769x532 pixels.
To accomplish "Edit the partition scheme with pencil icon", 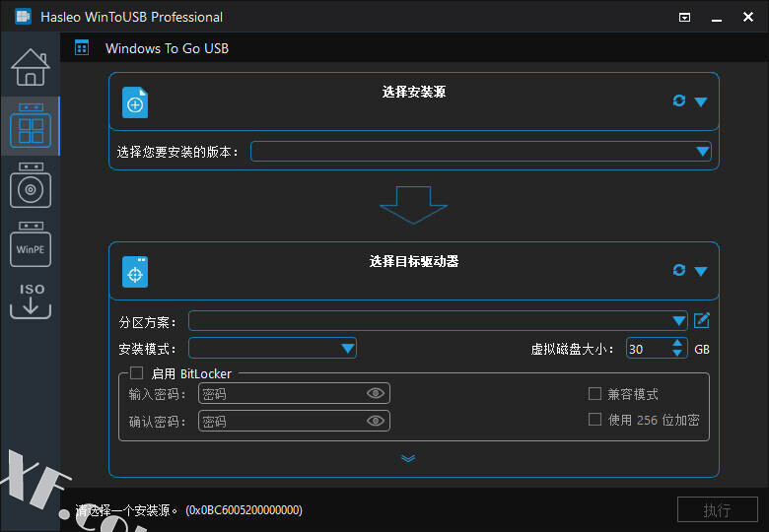I will pos(702,320).
